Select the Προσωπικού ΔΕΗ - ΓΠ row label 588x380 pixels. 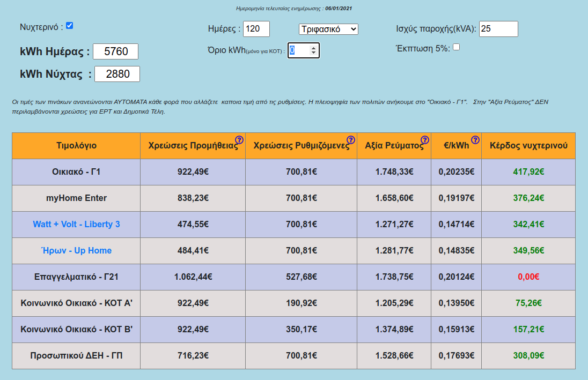point(77,355)
